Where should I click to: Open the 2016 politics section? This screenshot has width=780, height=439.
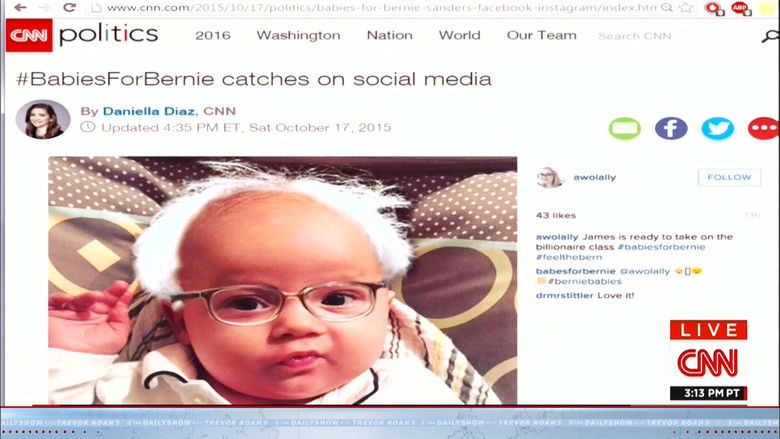pyautogui.click(x=213, y=36)
